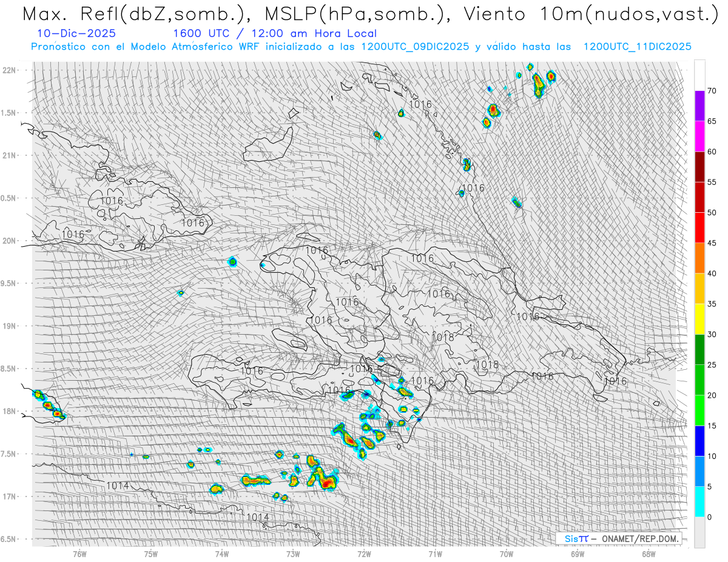Click the '15' value on the color scale
This screenshot has width=728, height=562.
pyautogui.click(x=712, y=426)
